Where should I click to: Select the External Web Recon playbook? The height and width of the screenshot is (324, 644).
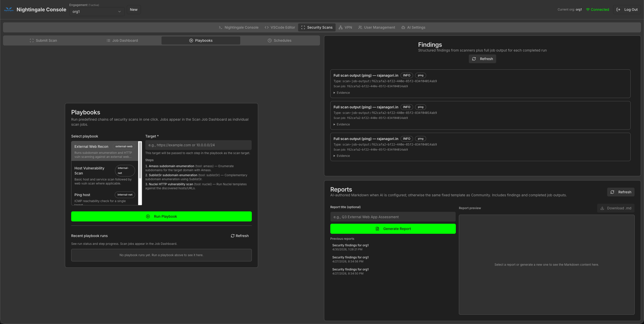point(105,151)
